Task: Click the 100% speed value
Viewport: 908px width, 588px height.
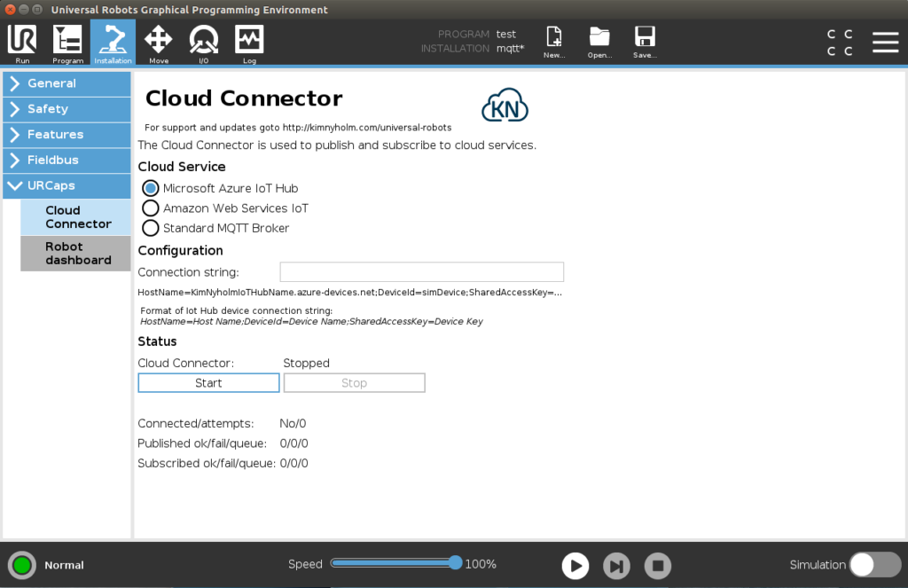Action: [481, 564]
